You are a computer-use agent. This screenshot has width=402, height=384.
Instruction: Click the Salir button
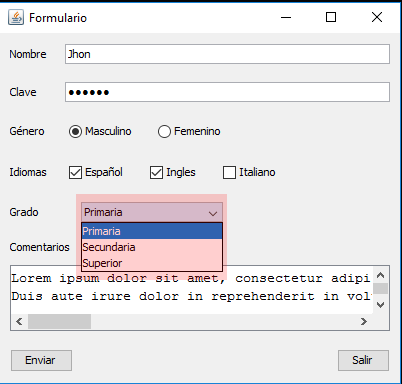pyautogui.click(x=363, y=360)
